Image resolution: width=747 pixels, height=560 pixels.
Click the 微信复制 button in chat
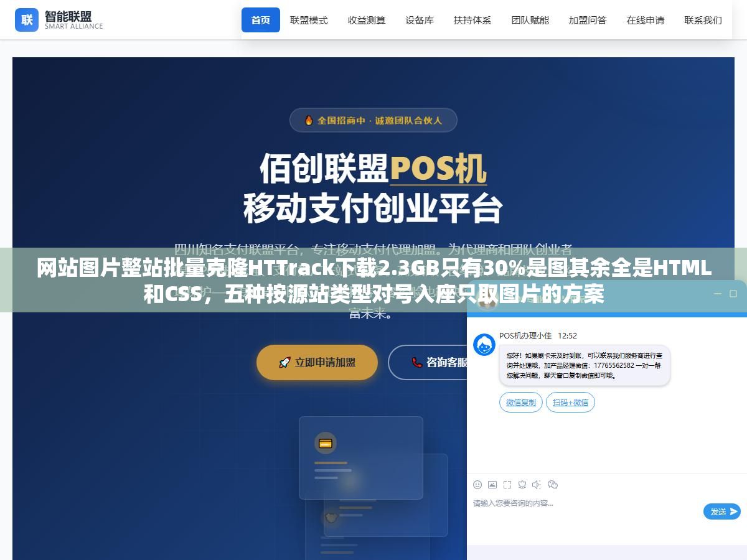coord(521,403)
